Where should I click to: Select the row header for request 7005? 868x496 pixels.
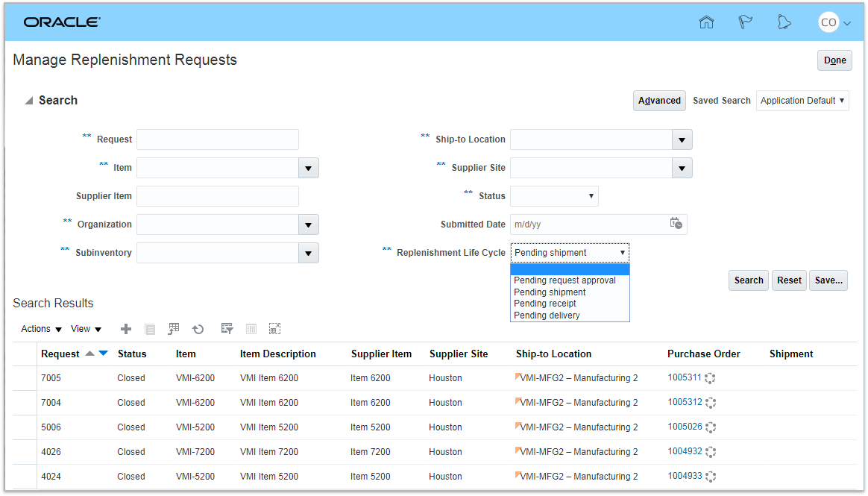point(25,378)
